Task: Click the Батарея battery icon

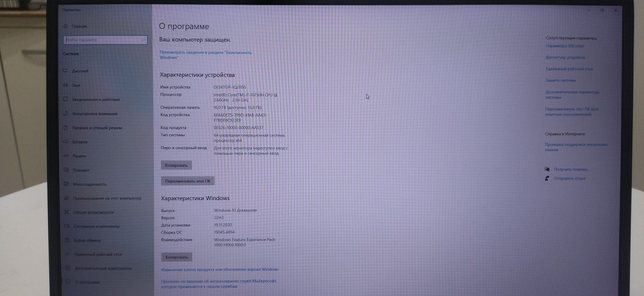Action: (x=66, y=142)
